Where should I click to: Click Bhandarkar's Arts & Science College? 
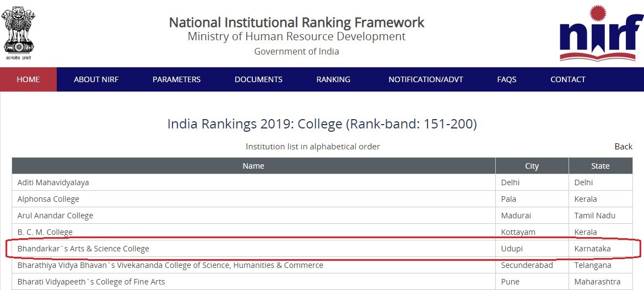pos(83,249)
